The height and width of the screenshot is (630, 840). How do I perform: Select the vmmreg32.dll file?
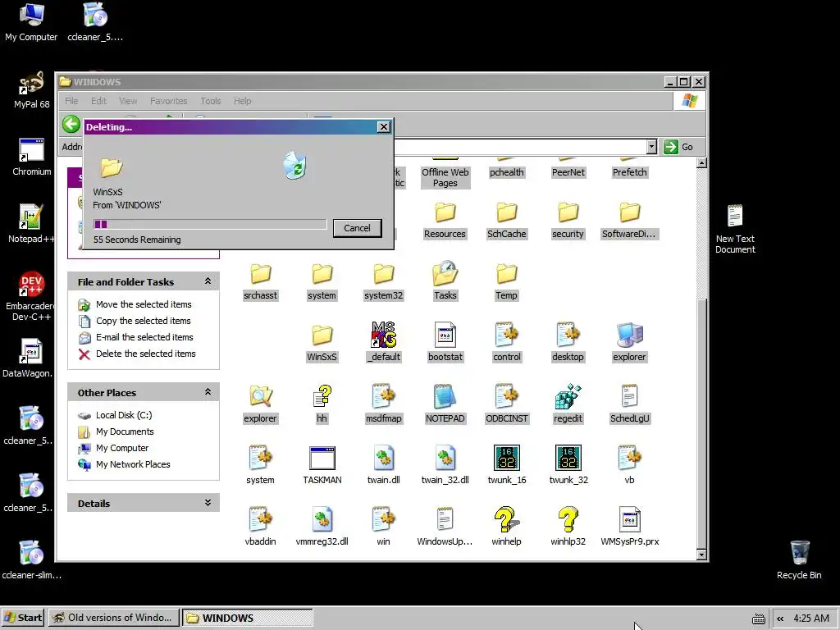click(x=322, y=527)
